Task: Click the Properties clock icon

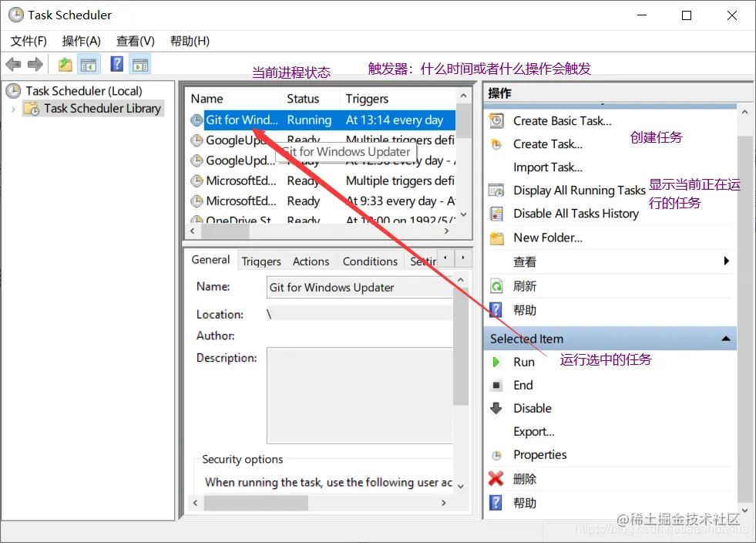Action: click(496, 455)
